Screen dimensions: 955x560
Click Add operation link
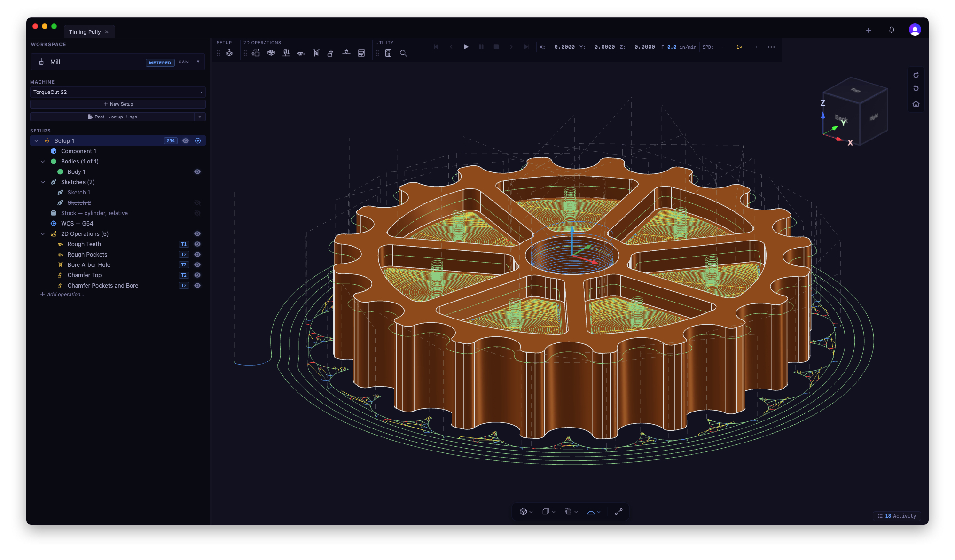pyautogui.click(x=62, y=295)
